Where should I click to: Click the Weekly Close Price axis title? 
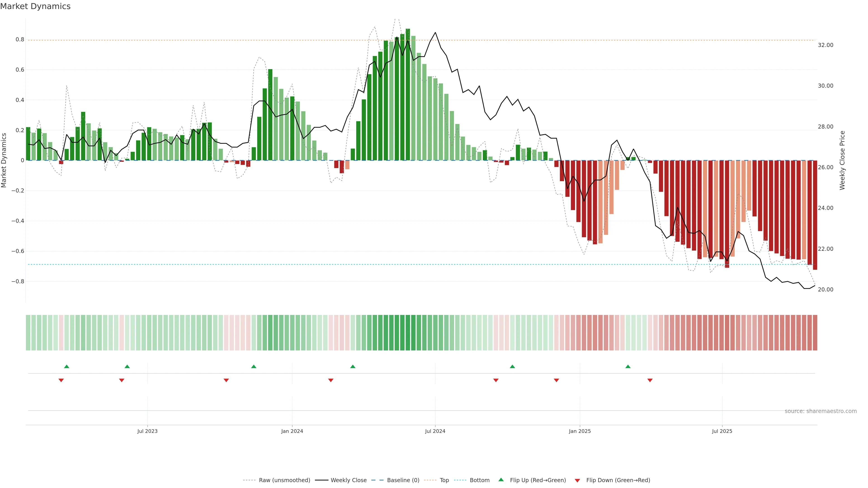[842, 160]
